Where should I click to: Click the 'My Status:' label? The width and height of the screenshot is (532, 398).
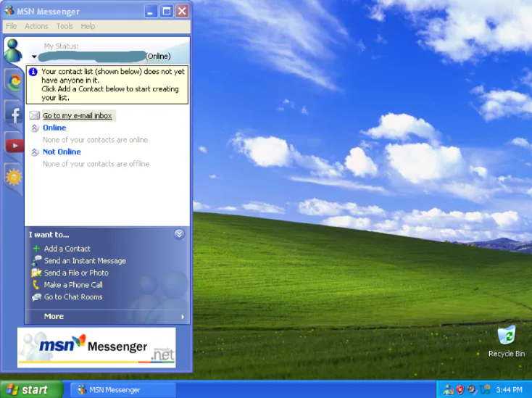tap(61, 46)
